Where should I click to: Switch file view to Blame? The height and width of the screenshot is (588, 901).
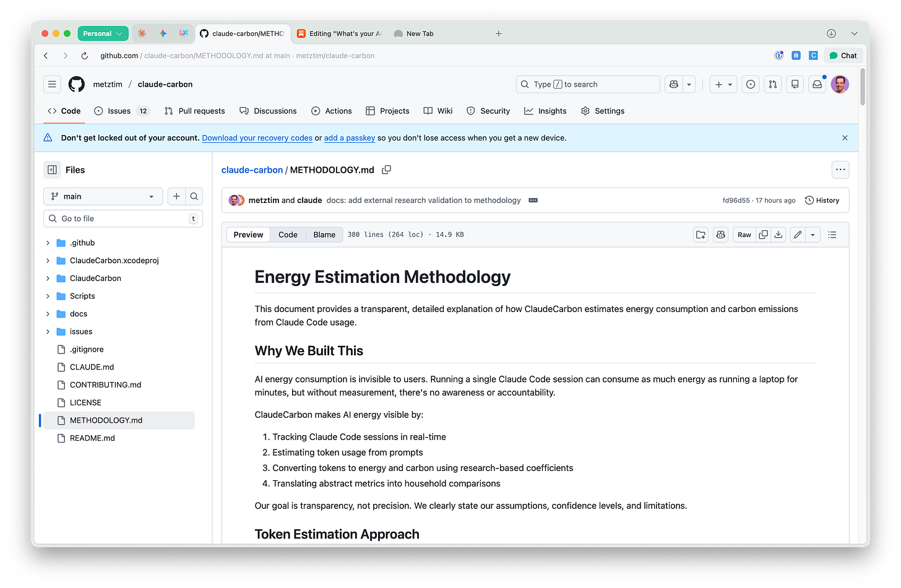click(x=324, y=235)
